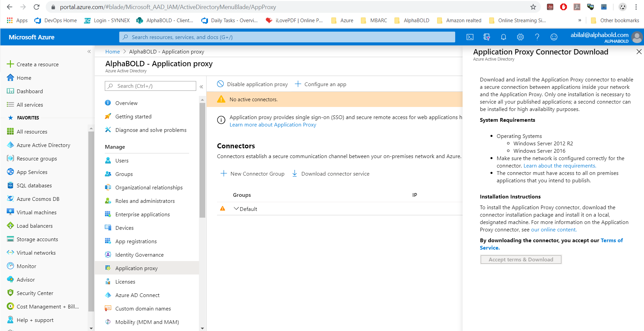Open All resources favorite
644x331 pixels.
(x=32, y=132)
